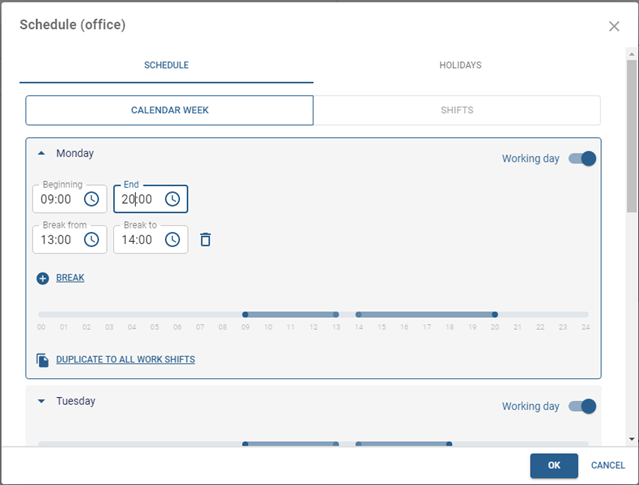Close the Schedule dialog with X

point(614,26)
